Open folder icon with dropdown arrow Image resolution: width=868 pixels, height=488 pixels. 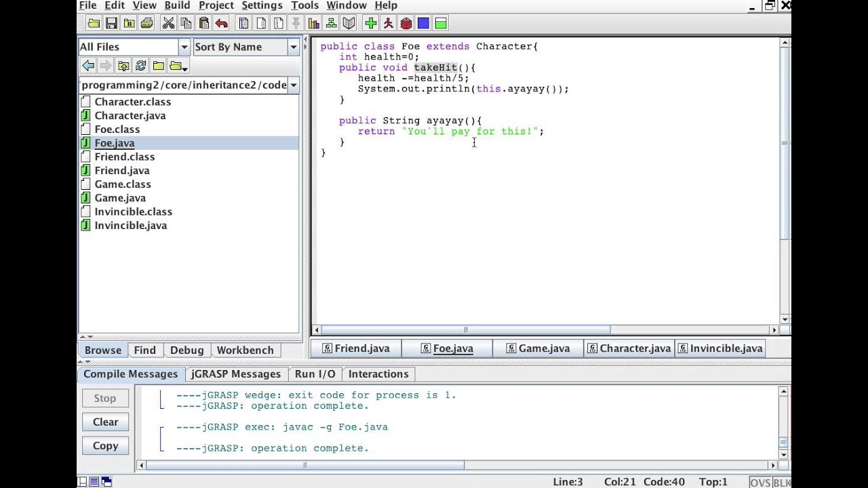point(178,66)
